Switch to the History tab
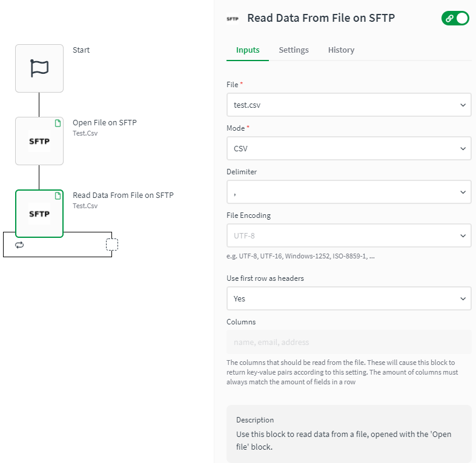 tap(341, 50)
